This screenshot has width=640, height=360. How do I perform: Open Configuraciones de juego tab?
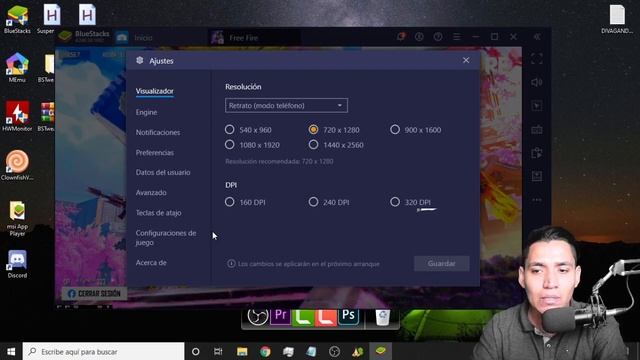[x=166, y=238]
